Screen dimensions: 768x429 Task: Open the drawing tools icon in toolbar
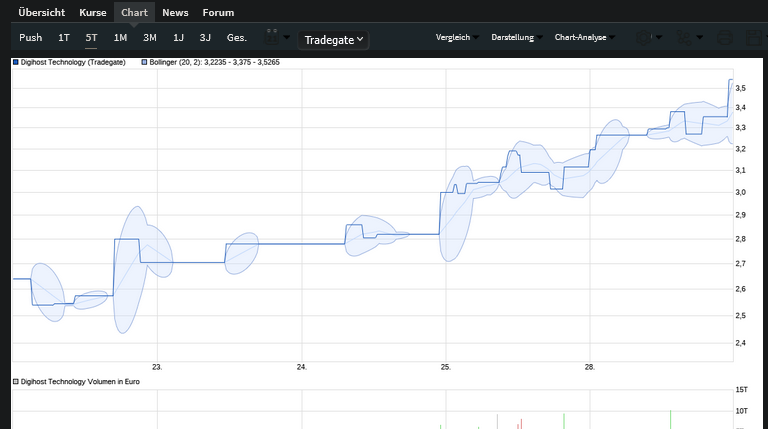685,38
